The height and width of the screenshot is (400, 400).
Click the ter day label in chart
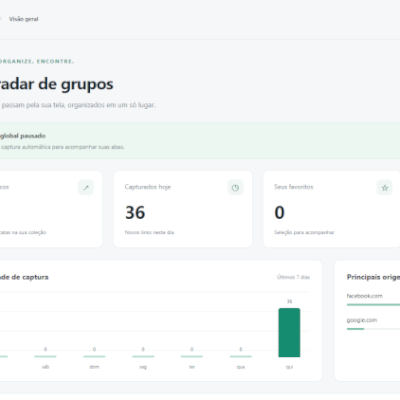(192, 367)
